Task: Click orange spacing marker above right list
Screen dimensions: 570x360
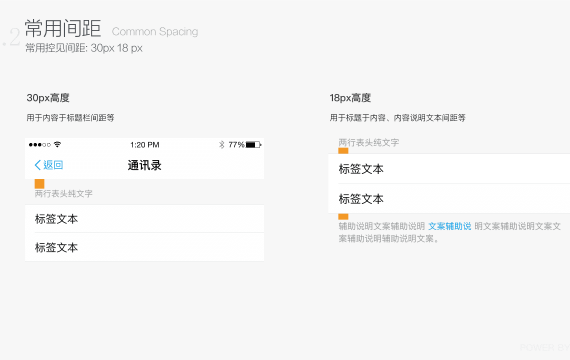Action: [343, 151]
